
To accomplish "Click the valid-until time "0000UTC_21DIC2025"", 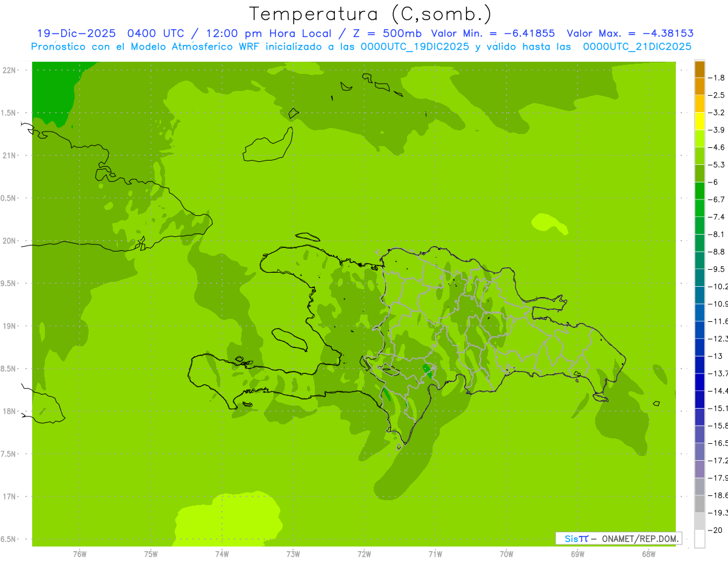I will coord(637,47).
